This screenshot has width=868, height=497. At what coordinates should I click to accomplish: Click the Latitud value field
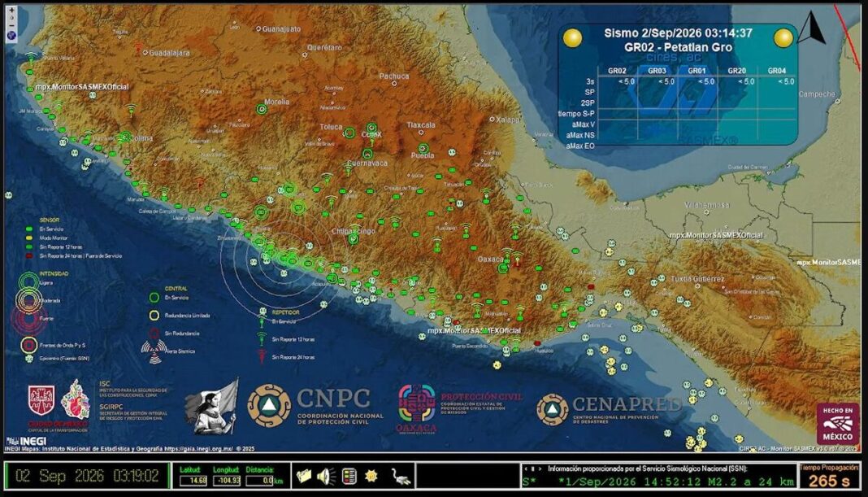pos(193,481)
